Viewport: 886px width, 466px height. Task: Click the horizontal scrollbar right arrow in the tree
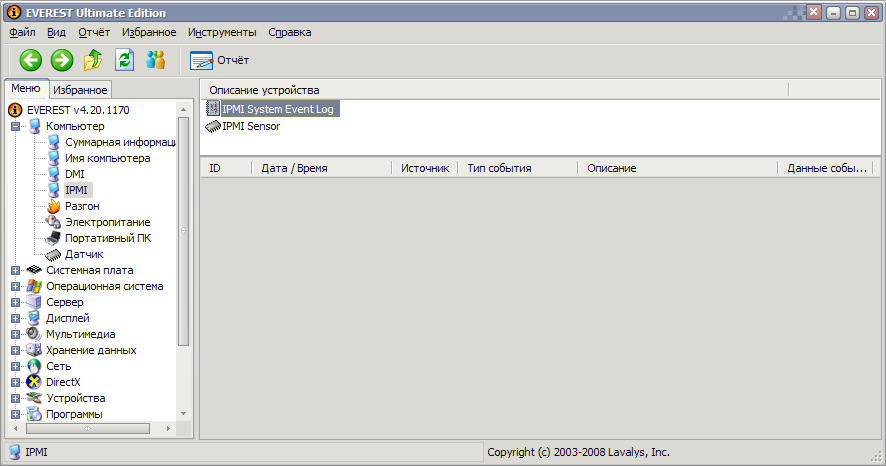[168, 429]
